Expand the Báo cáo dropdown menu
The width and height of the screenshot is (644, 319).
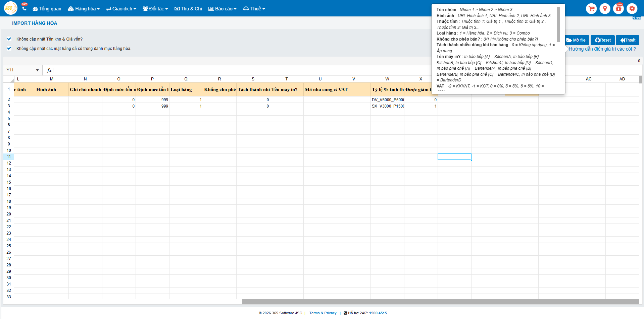[222, 9]
